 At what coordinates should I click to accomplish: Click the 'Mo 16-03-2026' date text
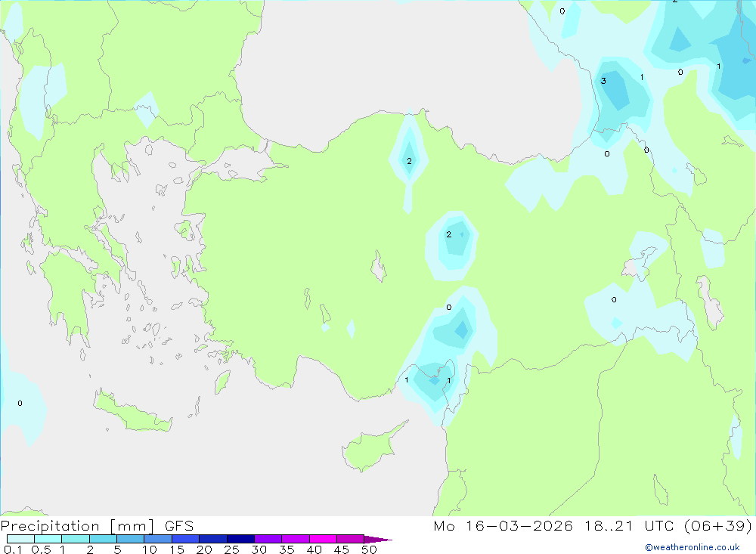click(x=503, y=526)
